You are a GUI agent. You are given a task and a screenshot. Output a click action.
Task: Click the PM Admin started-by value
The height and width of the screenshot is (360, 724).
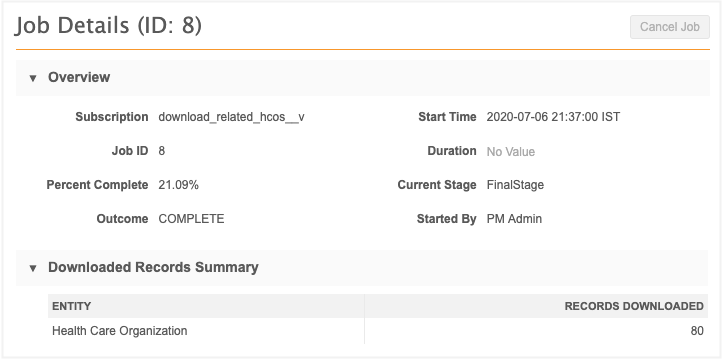(514, 219)
